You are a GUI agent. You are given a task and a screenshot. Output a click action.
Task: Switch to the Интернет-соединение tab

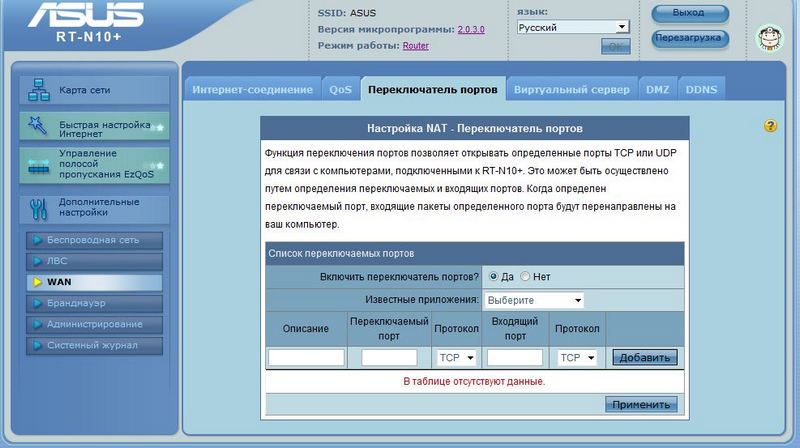tap(253, 89)
